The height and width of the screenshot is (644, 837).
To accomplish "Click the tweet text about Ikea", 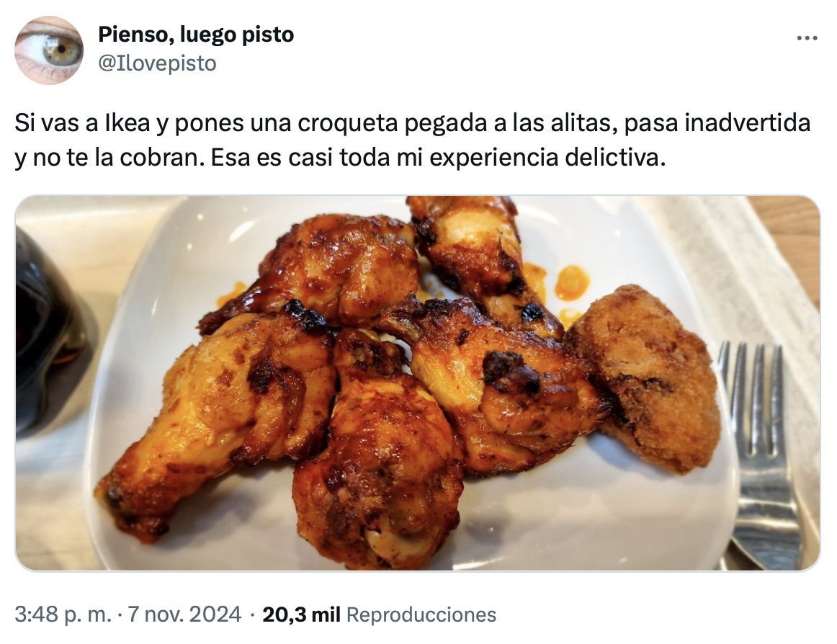I will [412, 140].
